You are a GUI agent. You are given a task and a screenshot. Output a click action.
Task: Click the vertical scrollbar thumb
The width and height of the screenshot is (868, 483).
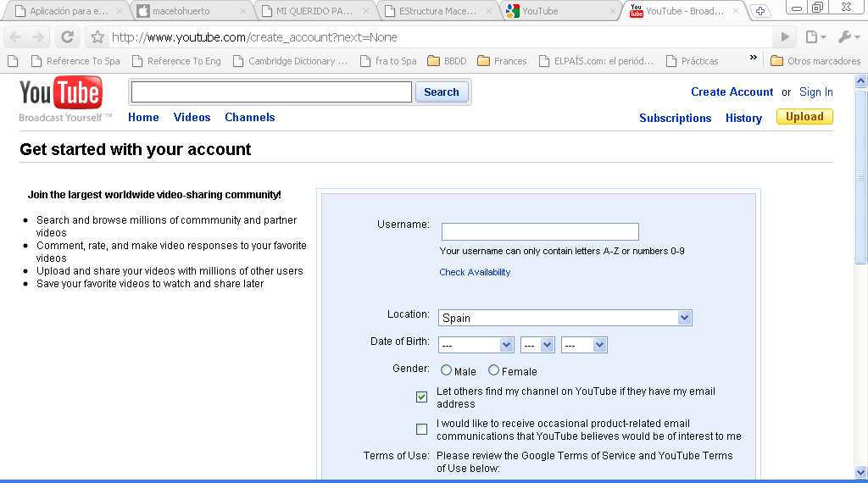(x=861, y=177)
